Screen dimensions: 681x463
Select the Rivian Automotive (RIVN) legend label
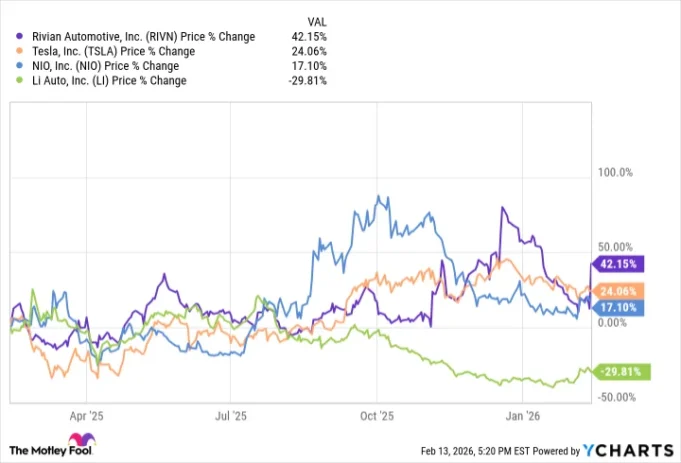[x=143, y=37]
